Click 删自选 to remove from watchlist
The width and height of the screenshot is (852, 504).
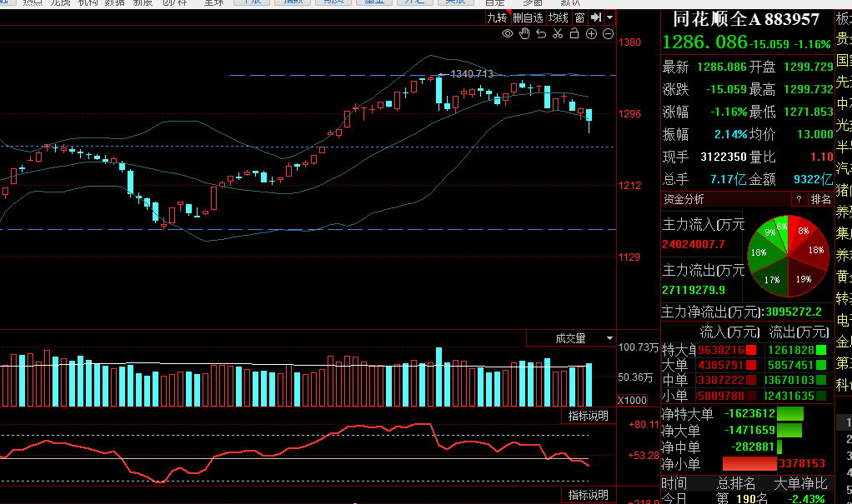529,17
